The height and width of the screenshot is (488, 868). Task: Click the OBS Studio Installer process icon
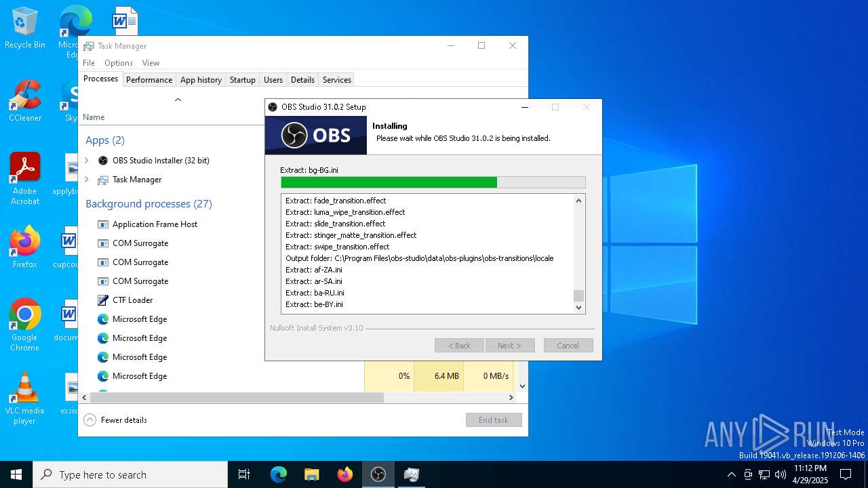[103, 161]
